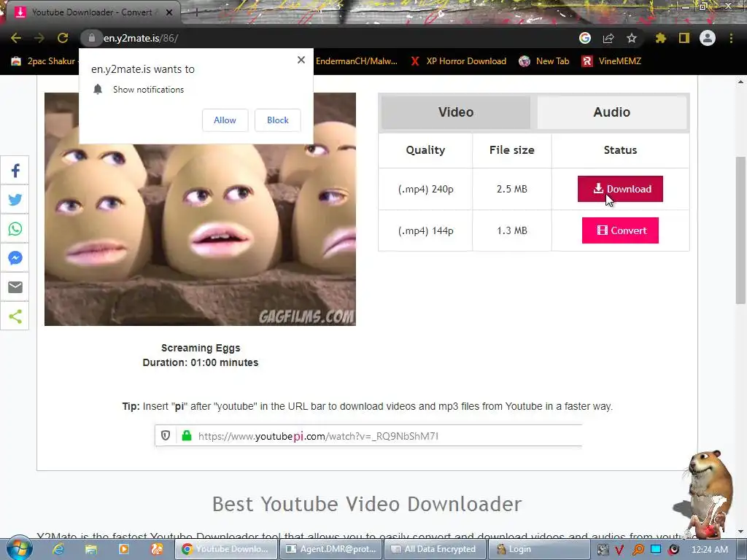Click the Screaming Eggs title text

click(x=201, y=348)
